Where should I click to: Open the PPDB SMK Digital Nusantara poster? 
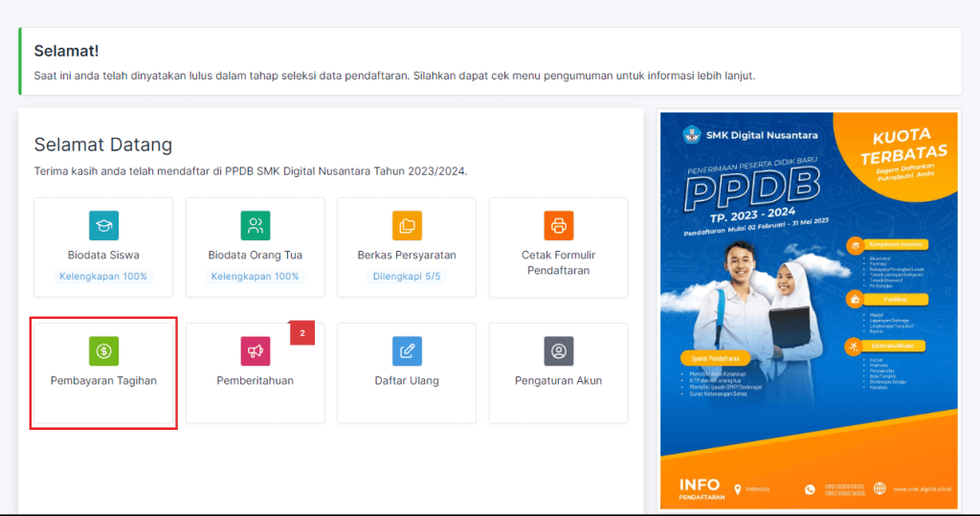pos(809,311)
